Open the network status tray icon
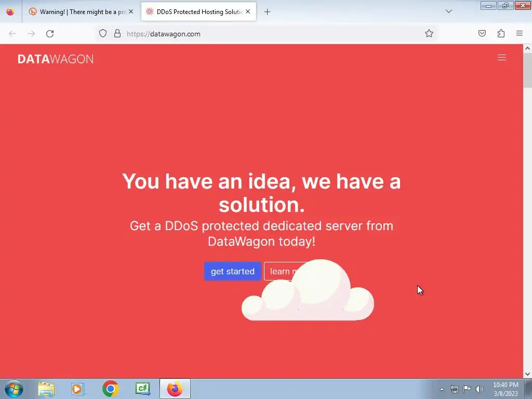532x399 pixels. point(454,389)
